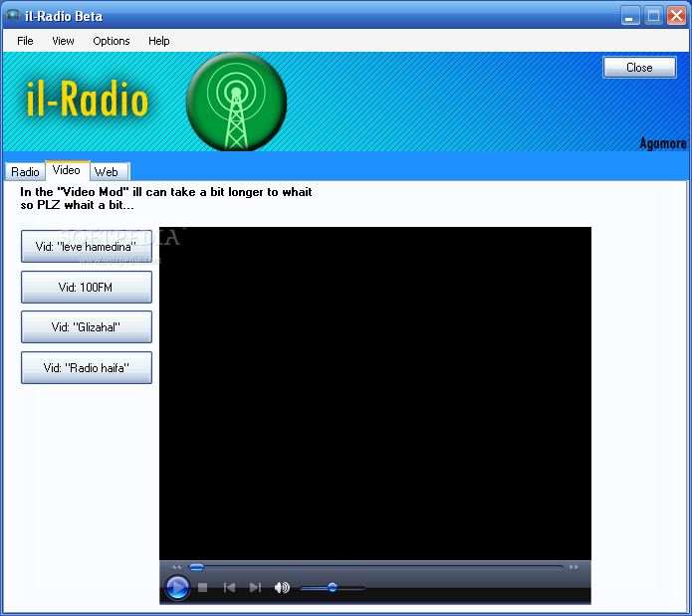Click the Agamore credit text
692x616 pixels.
[663, 143]
